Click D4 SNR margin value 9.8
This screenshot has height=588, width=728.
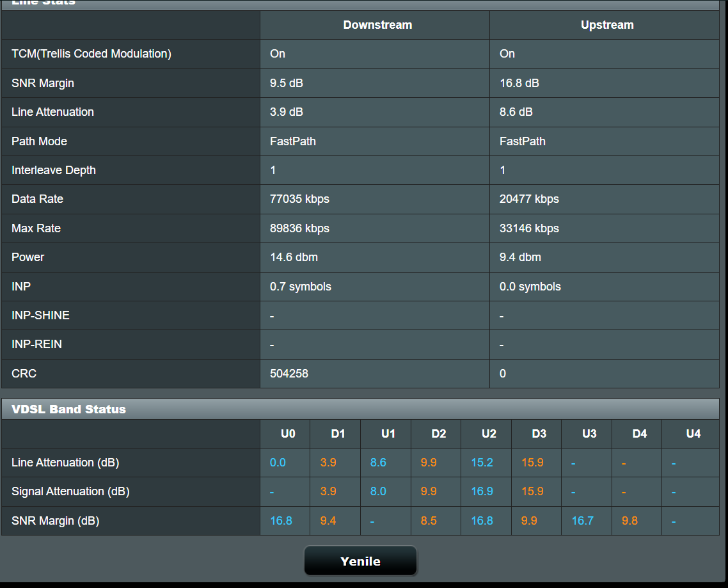(x=629, y=521)
